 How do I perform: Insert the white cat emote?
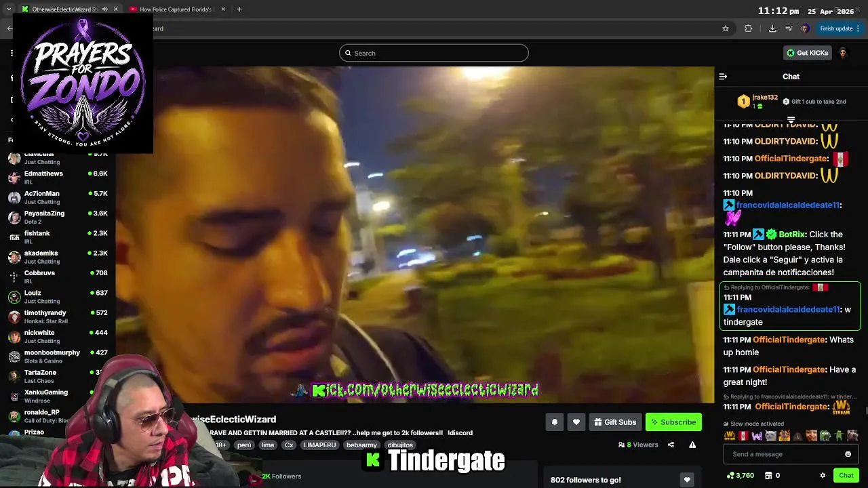point(770,436)
